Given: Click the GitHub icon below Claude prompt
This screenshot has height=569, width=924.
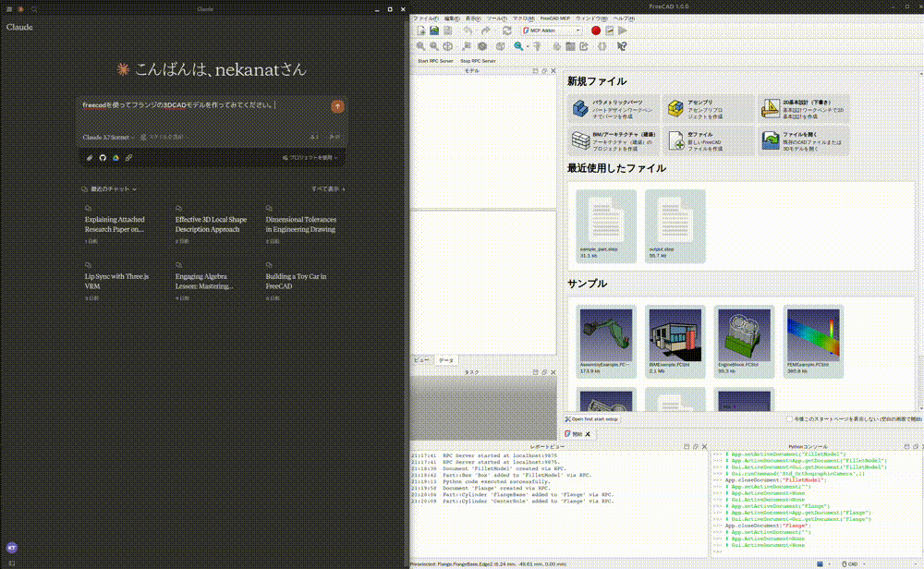Looking at the screenshot, I should (103, 158).
